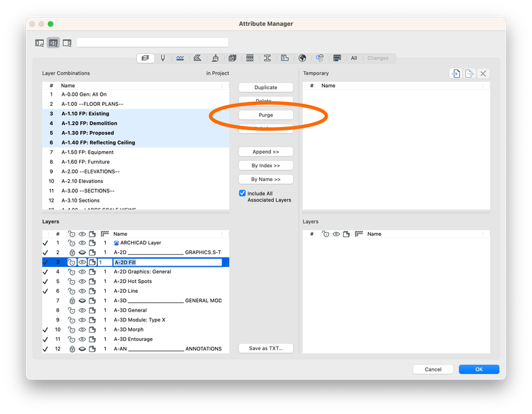
Task: Click the Import attributes file icon
Action: (455, 73)
